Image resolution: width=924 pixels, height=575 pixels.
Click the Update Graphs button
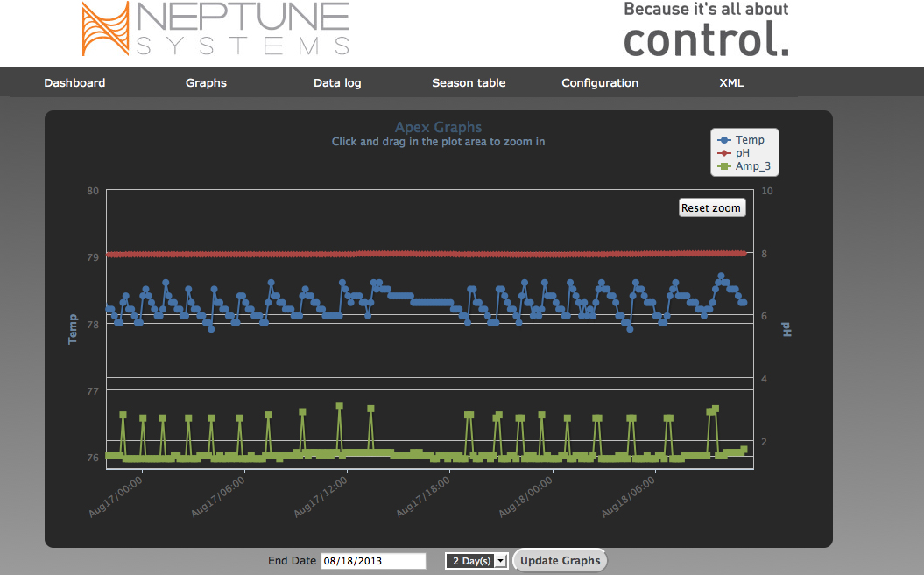560,561
